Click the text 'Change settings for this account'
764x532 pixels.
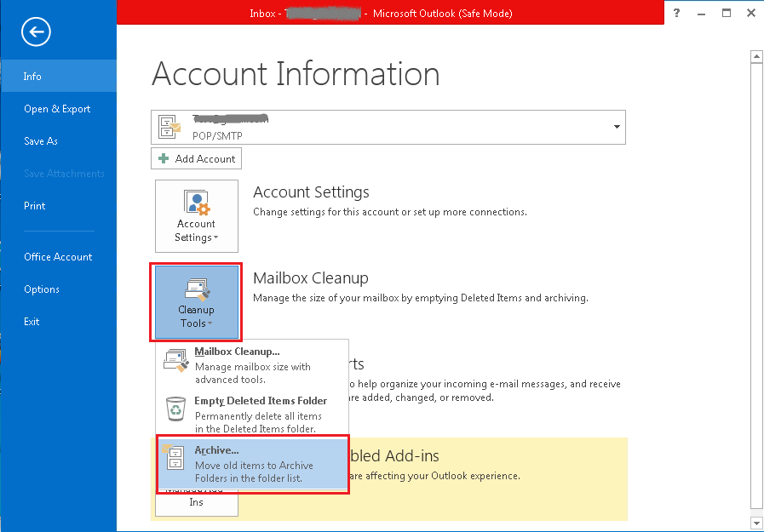[x=325, y=212]
